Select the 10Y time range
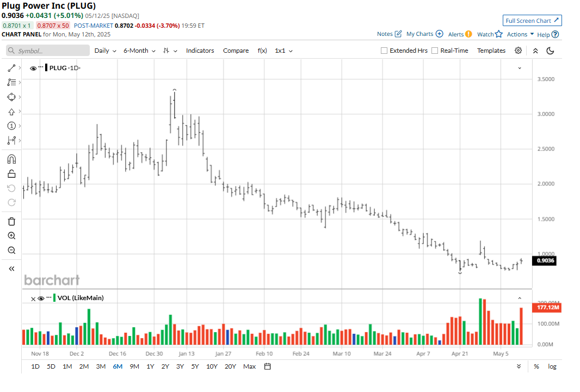Viewport: 580px width, 392px height. point(212,366)
